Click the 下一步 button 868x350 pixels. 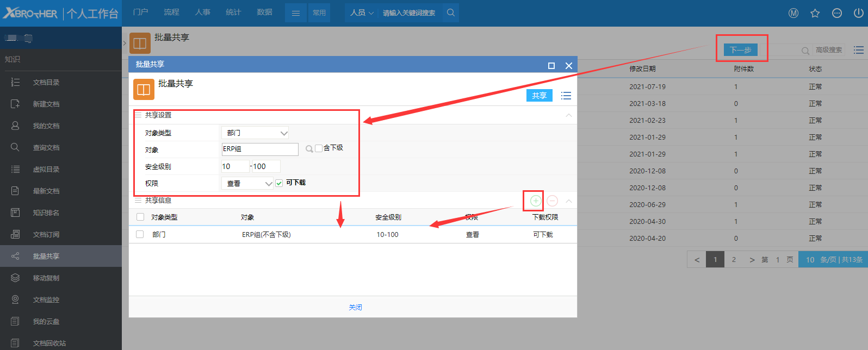(x=740, y=50)
